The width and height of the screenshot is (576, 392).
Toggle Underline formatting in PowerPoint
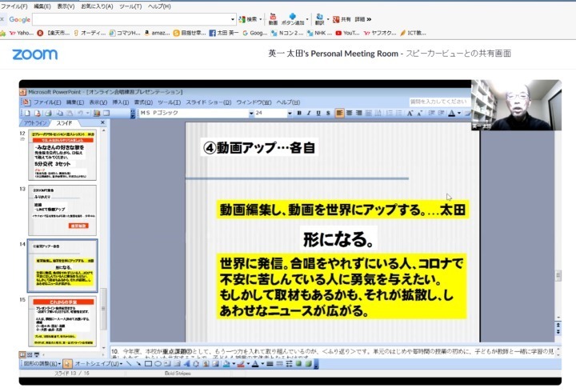tap(318, 113)
